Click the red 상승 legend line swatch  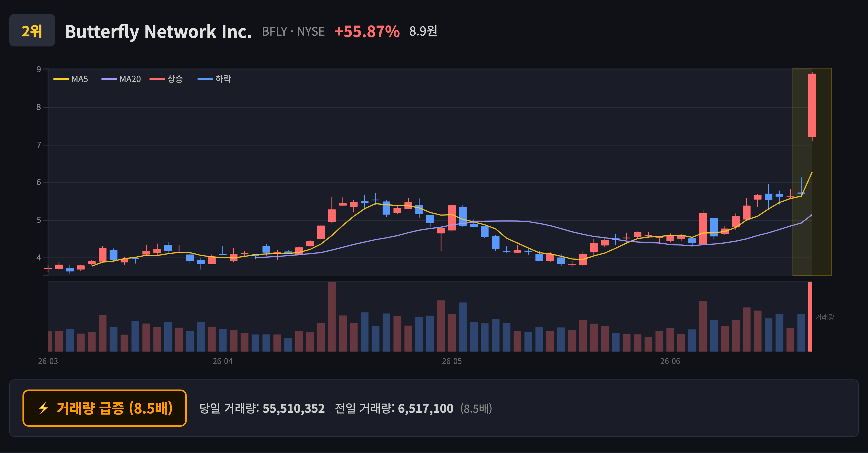(157, 79)
